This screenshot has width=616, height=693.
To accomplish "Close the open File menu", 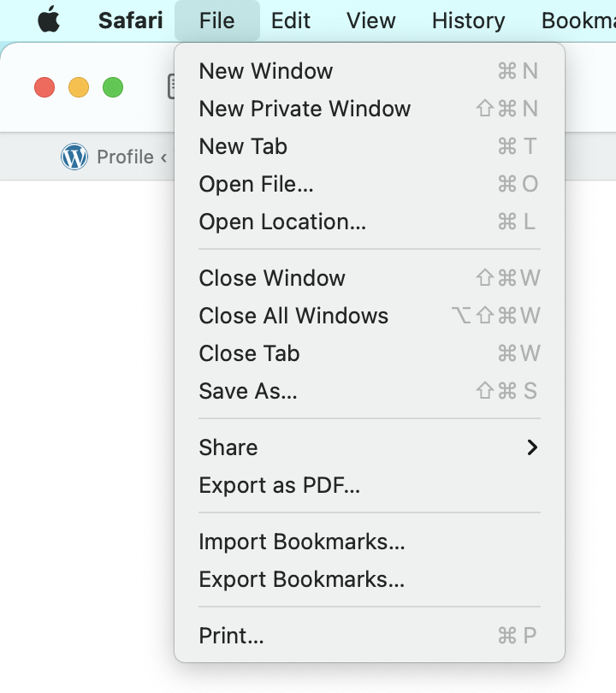I will [x=217, y=21].
